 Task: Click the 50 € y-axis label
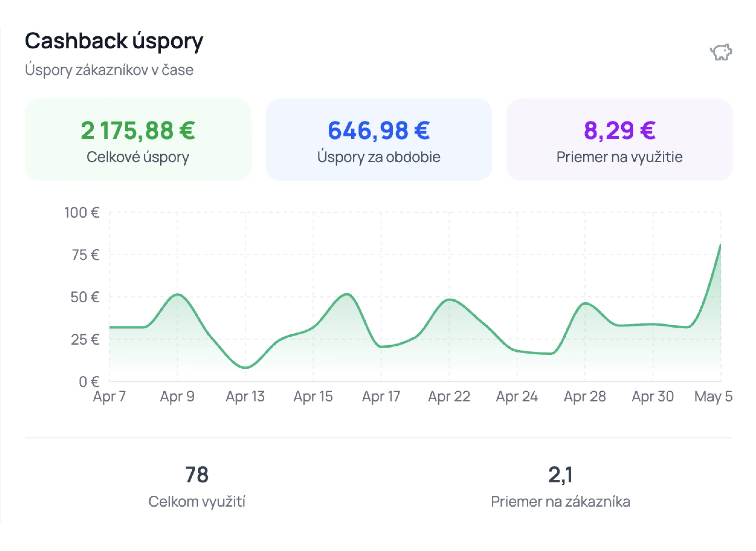coord(85,298)
